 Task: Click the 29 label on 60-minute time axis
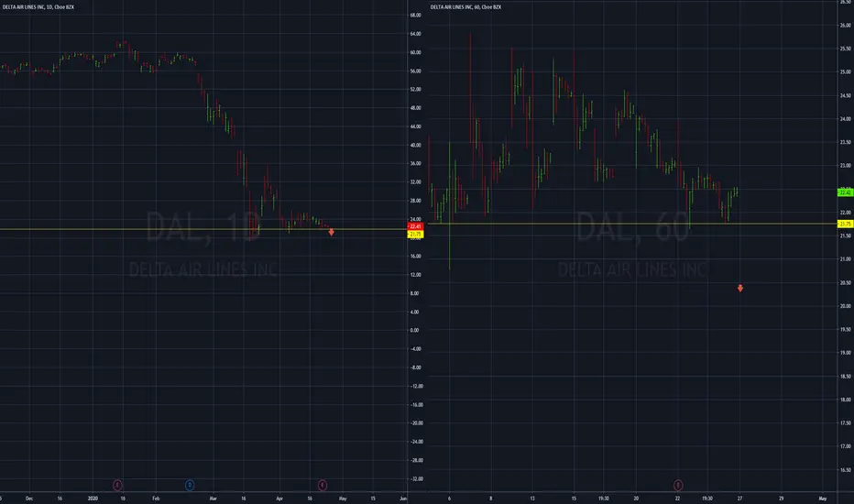coord(781,499)
